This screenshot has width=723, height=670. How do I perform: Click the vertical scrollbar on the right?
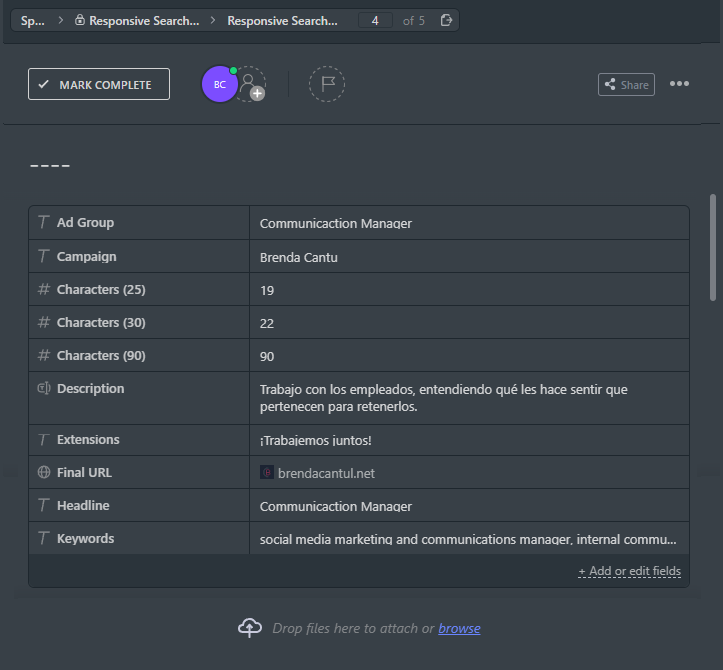pos(713,248)
